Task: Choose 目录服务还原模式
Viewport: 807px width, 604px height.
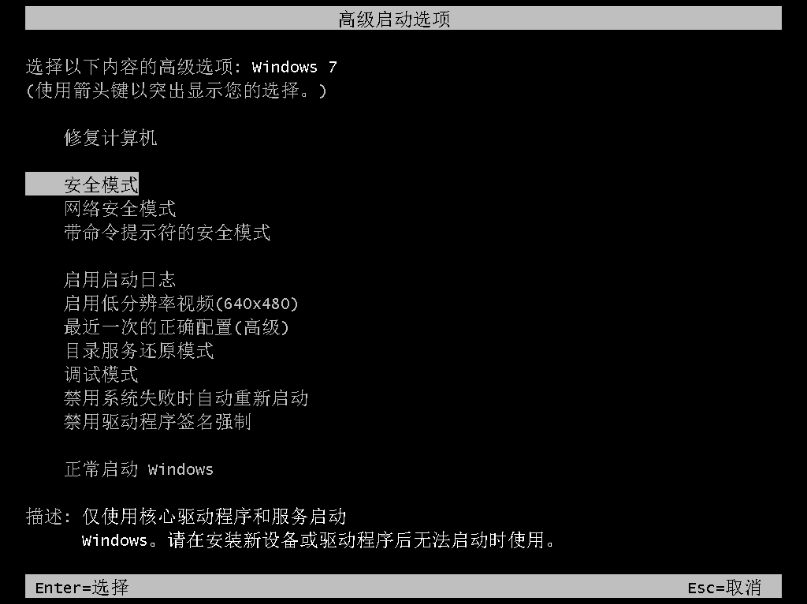Action: [x=138, y=351]
